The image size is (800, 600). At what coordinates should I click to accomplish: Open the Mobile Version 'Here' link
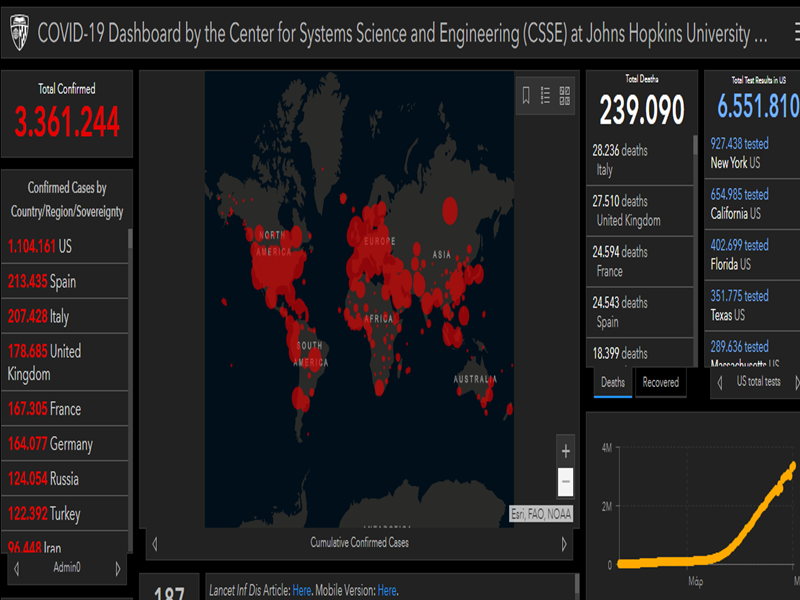[x=387, y=590]
